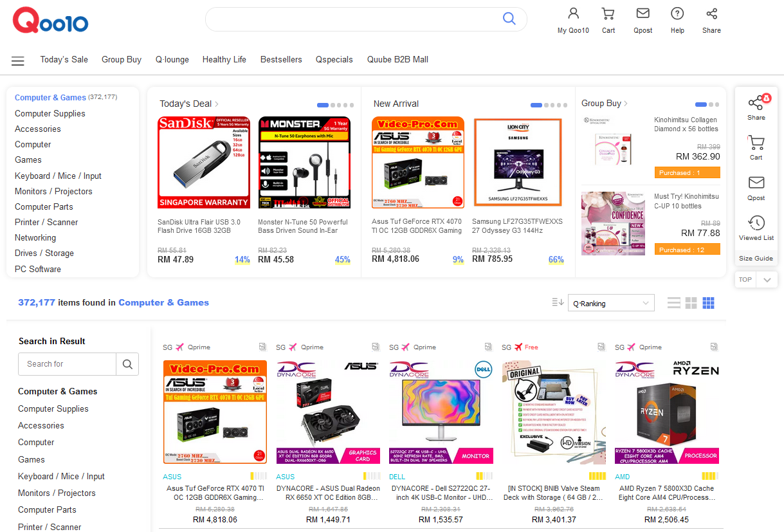
Task: Expand Today's Deal section arrow
Action: tap(217, 104)
